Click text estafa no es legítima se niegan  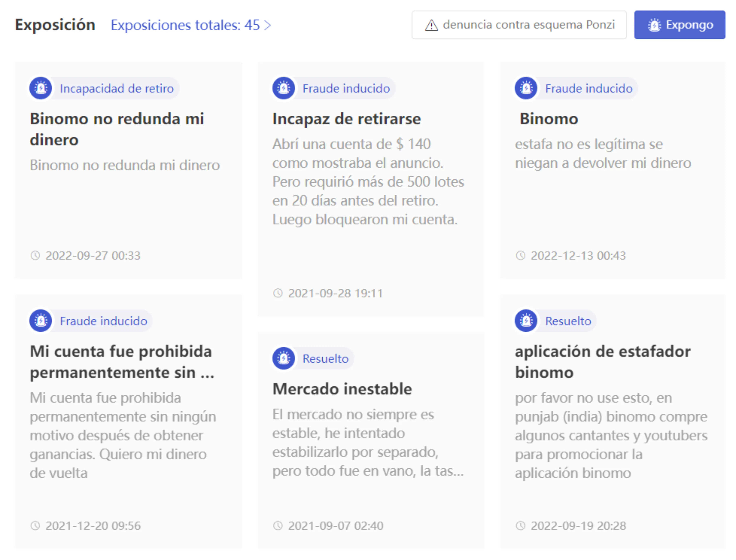tap(603, 154)
